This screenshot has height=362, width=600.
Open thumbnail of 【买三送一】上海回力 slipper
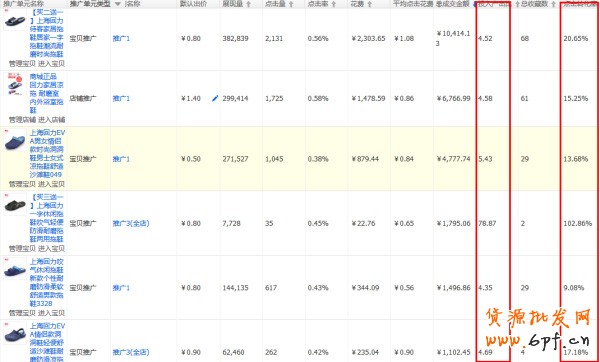point(15,205)
